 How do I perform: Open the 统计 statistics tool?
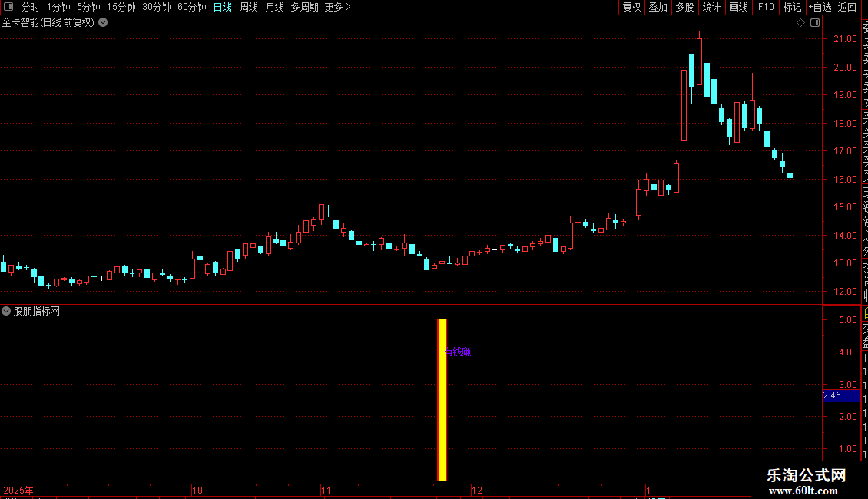click(711, 7)
